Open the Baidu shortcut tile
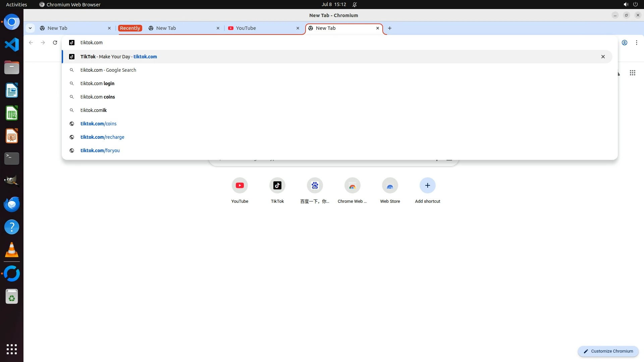The height and width of the screenshot is (362, 644). pyautogui.click(x=315, y=186)
